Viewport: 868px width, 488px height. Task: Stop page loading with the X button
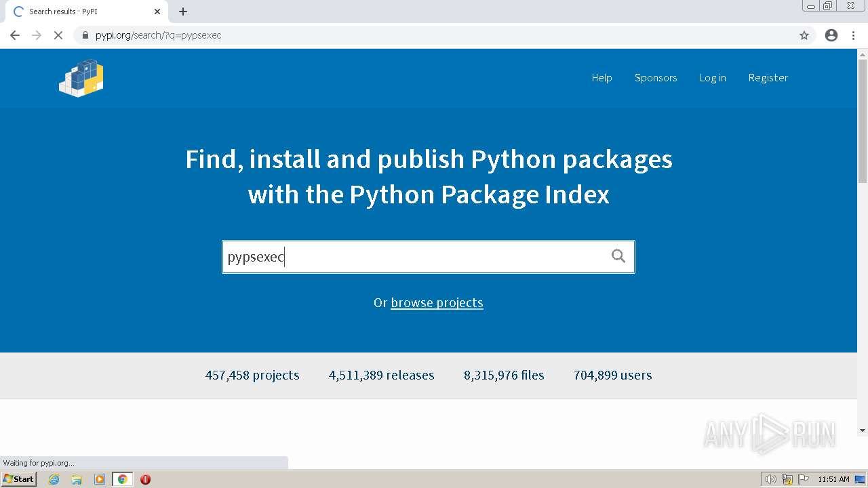point(58,35)
